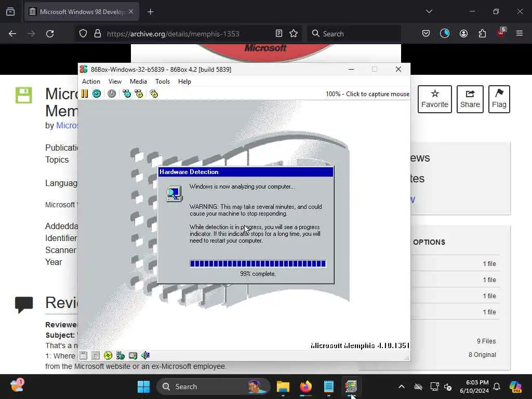Click the grey ACPI shutdown power icon
Screen dimensions: 532x399
pos(112,94)
